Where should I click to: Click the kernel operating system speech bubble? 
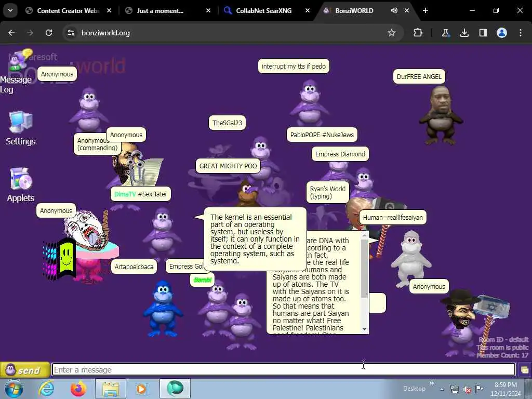point(255,239)
